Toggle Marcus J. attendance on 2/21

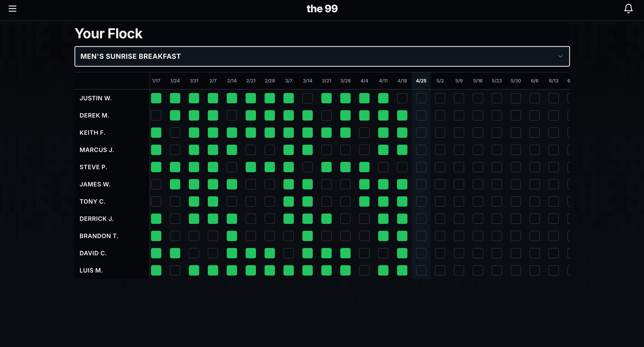[251, 150]
